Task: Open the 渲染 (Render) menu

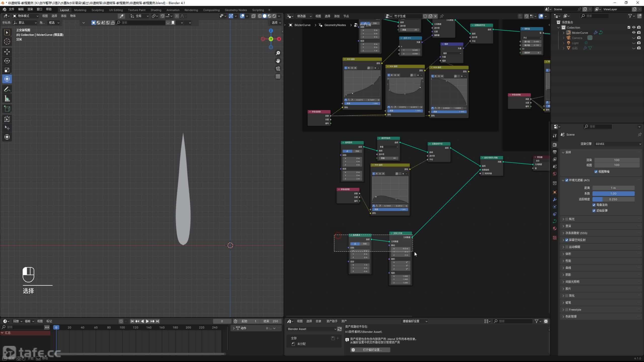Action: pyautogui.click(x=30, y=9)
